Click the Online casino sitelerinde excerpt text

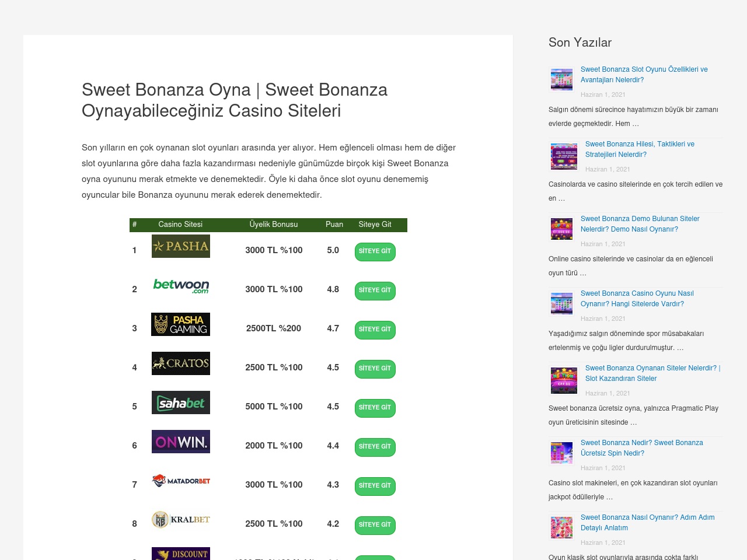(631, 266)
